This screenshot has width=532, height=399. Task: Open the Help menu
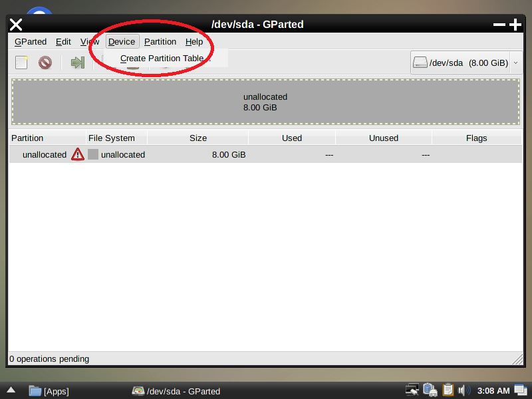(x=194, y=42)
